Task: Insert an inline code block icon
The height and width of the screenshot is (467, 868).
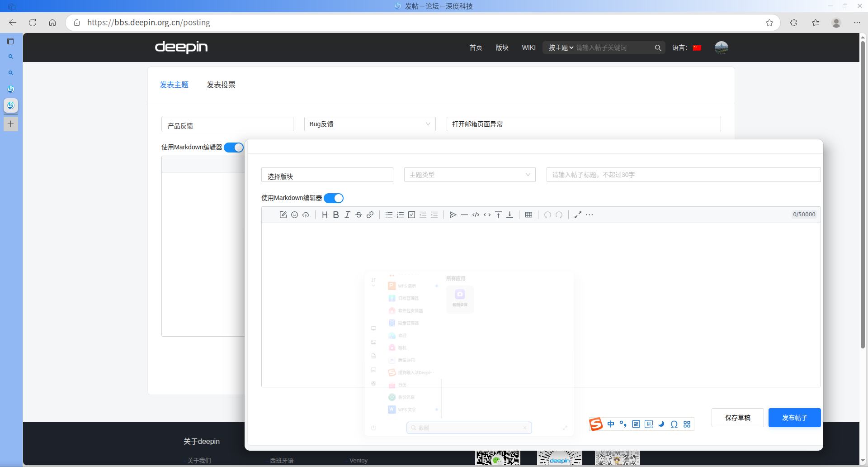Action: [487, 215]
